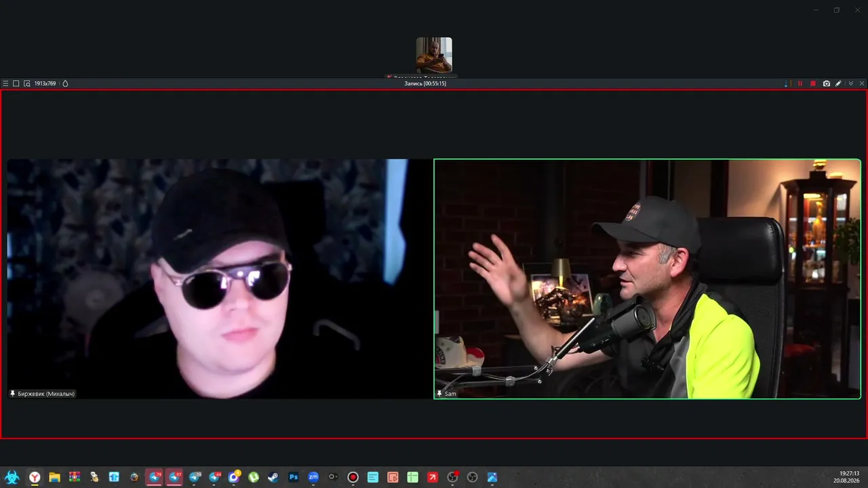Open OBS icon with red dot

pyautogui.click(x=453, y=477)
